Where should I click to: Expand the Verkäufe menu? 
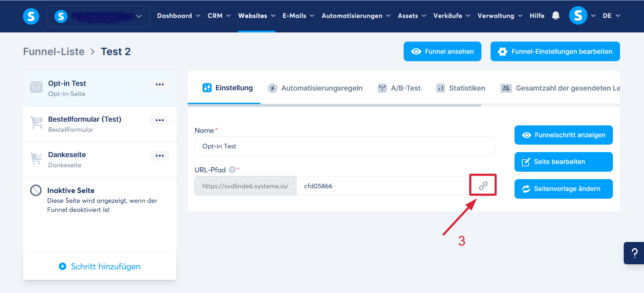tap(452, 16)
